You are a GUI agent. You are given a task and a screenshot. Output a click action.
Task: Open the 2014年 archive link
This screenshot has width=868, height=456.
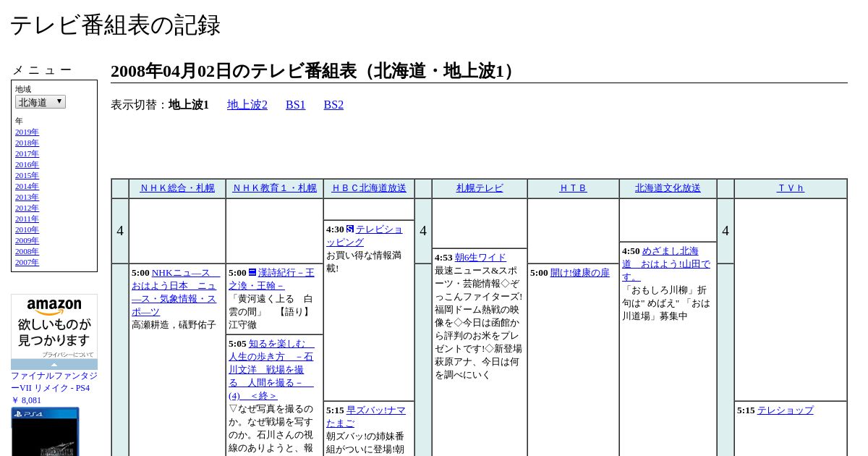click(x=27, y=186)
